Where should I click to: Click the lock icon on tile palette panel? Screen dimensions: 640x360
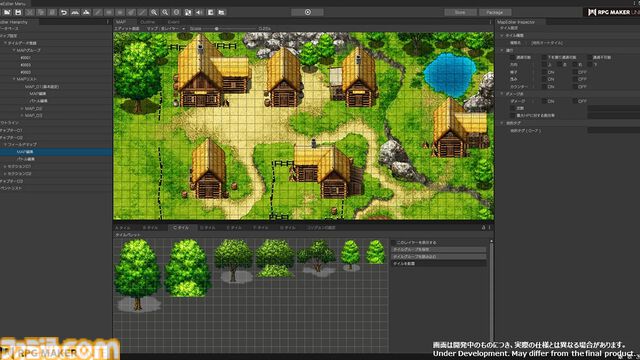[484, 227]
